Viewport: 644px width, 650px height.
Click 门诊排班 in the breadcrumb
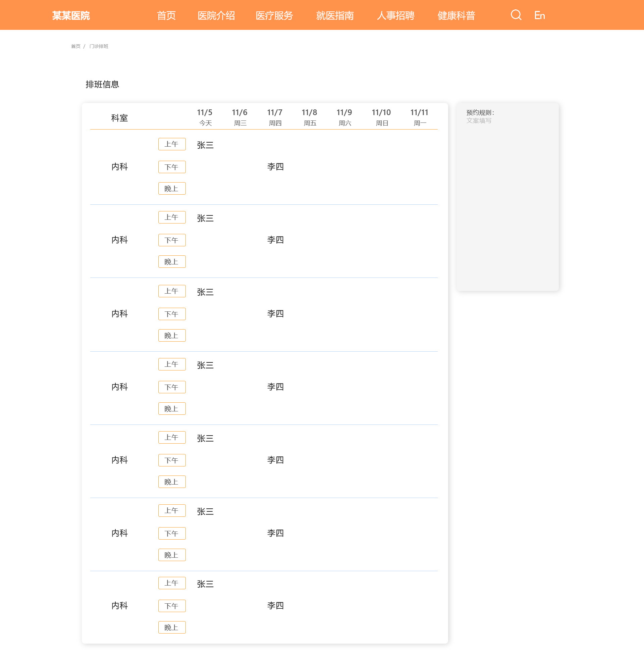point(99,46)
